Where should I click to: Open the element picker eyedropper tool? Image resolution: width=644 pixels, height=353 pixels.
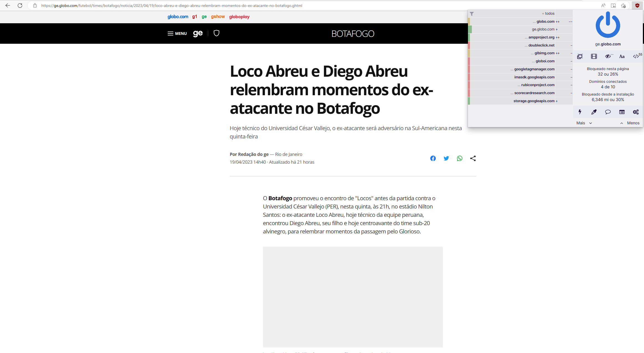tap(594, 112)
